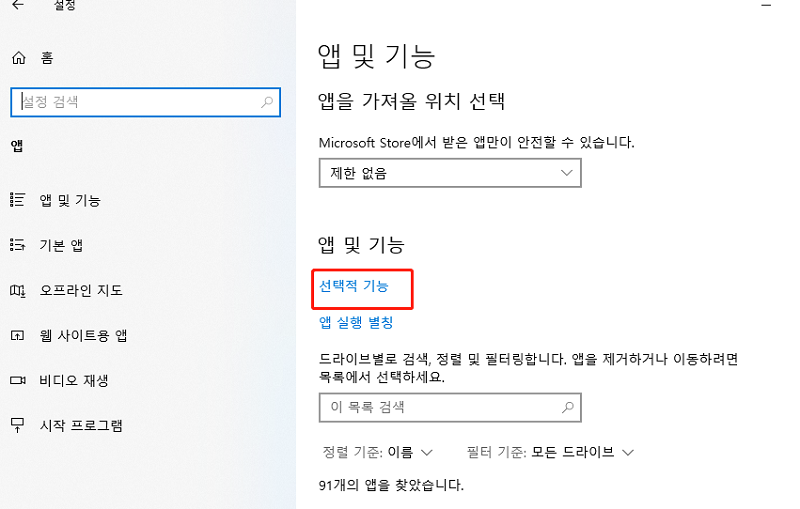Select 시작 프로그램 text in sidebar
The width and height of the screenshot is (800, 509).
point(81,425)
